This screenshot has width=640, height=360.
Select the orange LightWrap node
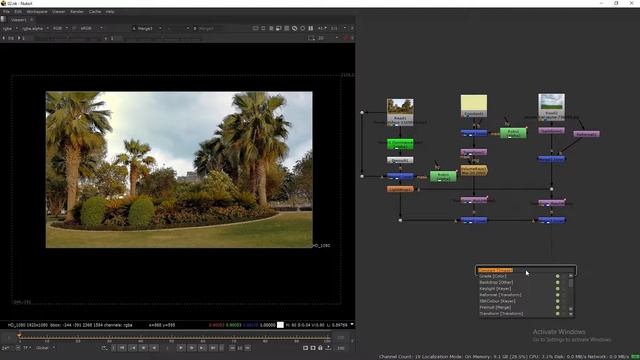point(400,189)
